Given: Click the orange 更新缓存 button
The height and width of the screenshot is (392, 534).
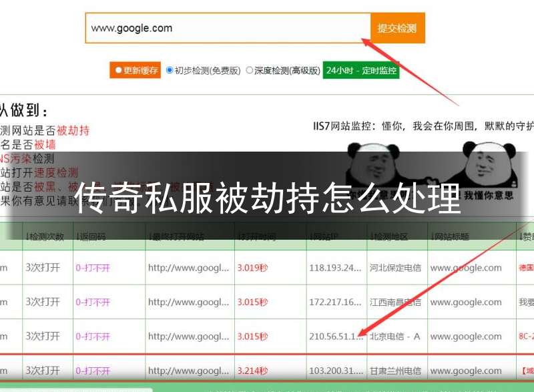Looking at the screenshot, I should [136, 70].
